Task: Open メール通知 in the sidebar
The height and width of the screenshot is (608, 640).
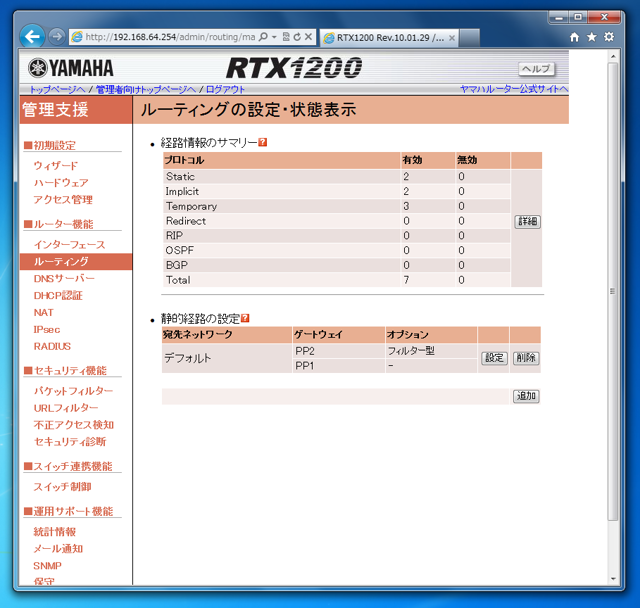Action: [58, 548]
